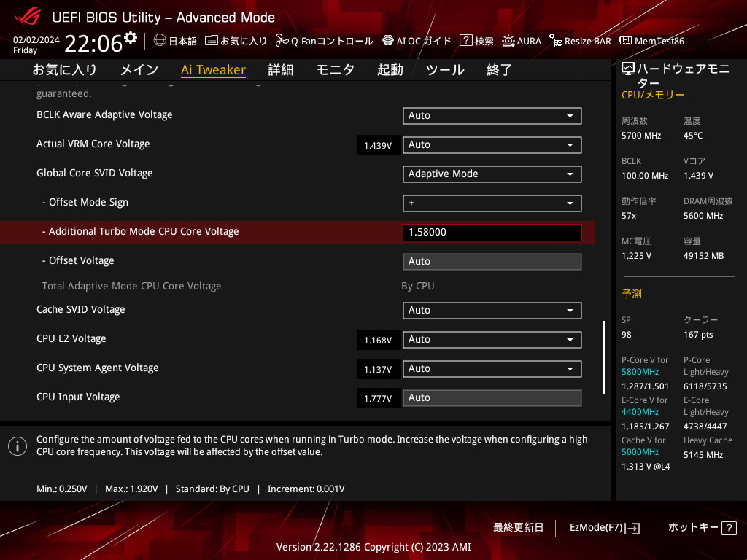Click MemTest86 label
The image size is (747, 560).
659,41
